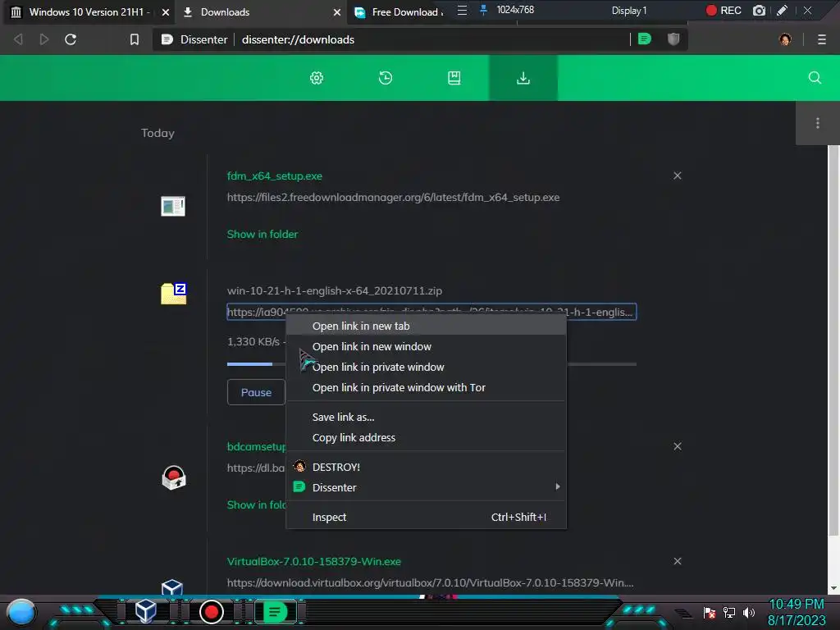This screenshot has width=840, height=630.
Task: Click the fdm_x64_setup.exe file icon
Action: pyautogui.click(x=173, y=206)
